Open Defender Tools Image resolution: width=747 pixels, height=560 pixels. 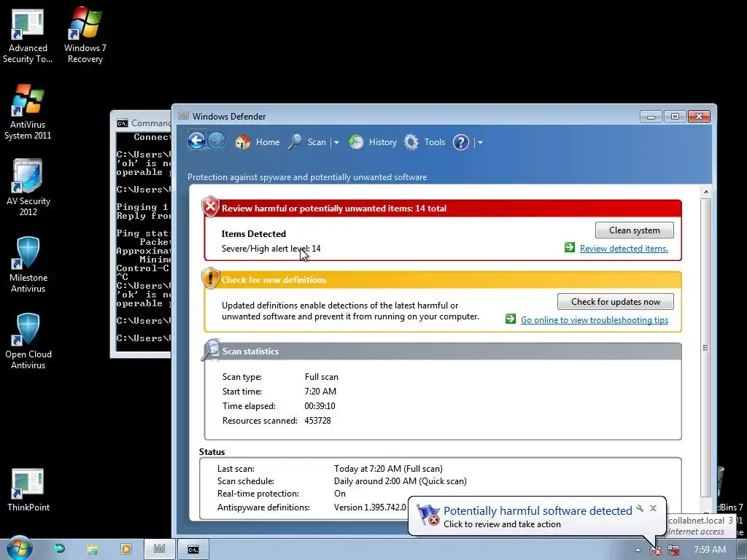pos(425,142)
